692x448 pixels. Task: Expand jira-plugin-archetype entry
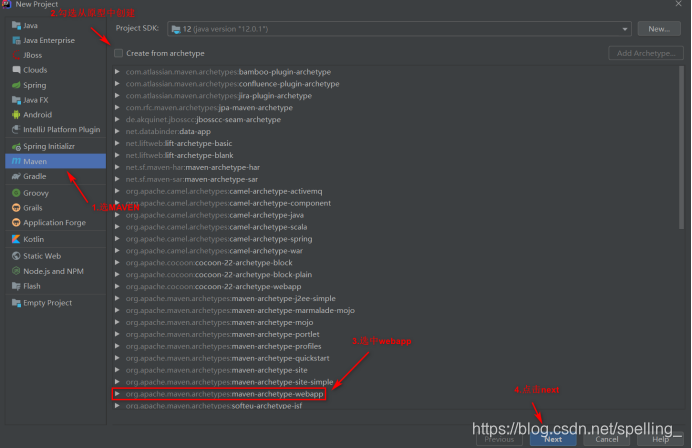point(117,95)
